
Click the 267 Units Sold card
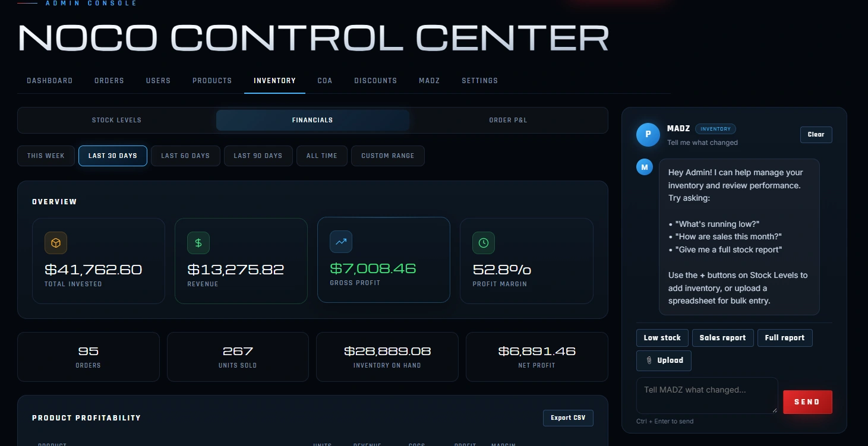[x=238, y=357]
